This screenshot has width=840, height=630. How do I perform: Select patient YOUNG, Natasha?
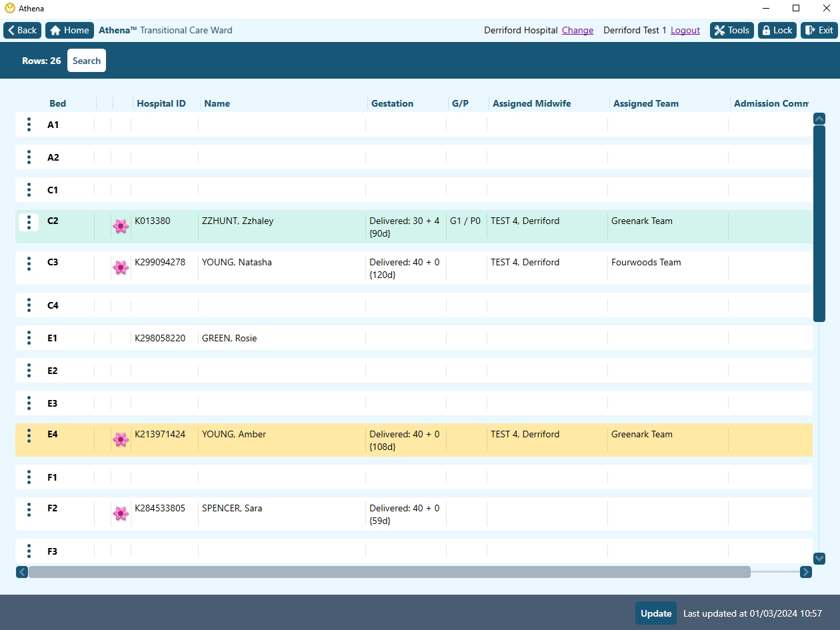[237, 262]
